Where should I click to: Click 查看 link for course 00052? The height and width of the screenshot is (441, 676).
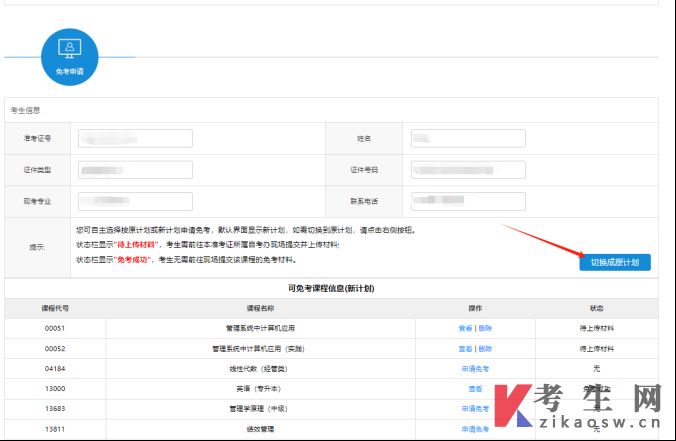(465, 349)
